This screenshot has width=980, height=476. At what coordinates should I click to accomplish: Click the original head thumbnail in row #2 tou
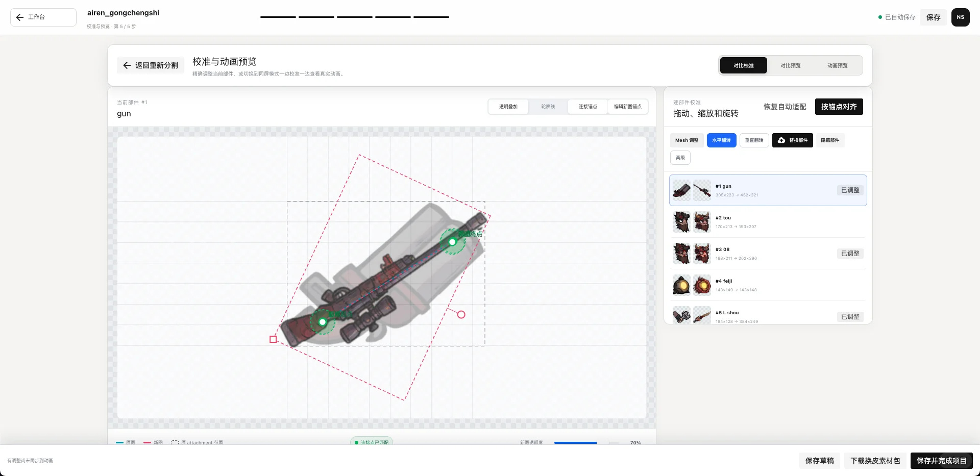click(x=681, y=222)
